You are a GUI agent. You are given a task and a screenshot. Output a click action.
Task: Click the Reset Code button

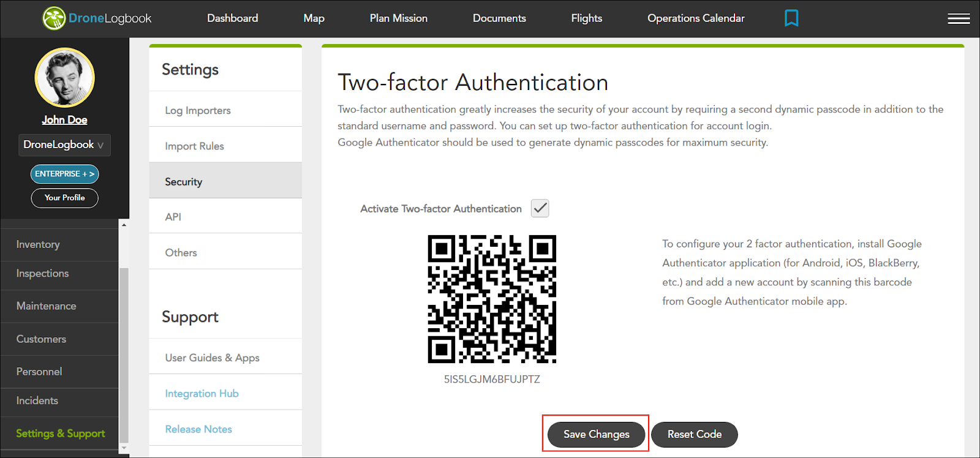695,434
